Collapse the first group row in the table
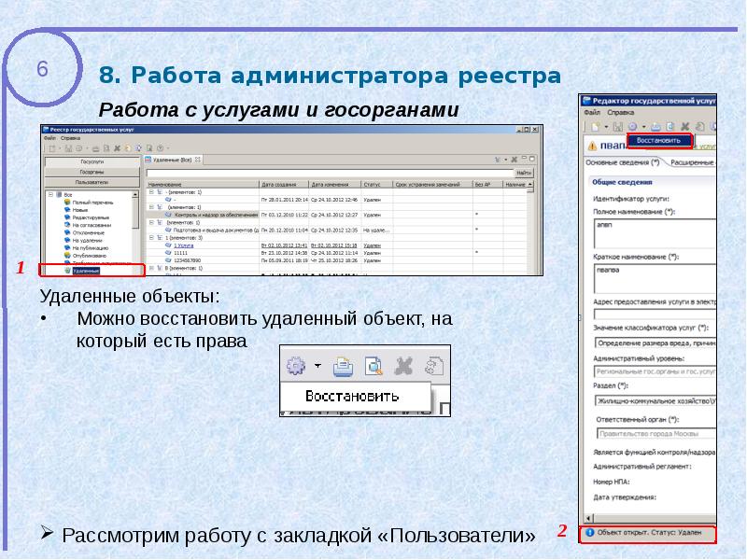This screenshot has width=747, height=560. click(x=152, y=193)
